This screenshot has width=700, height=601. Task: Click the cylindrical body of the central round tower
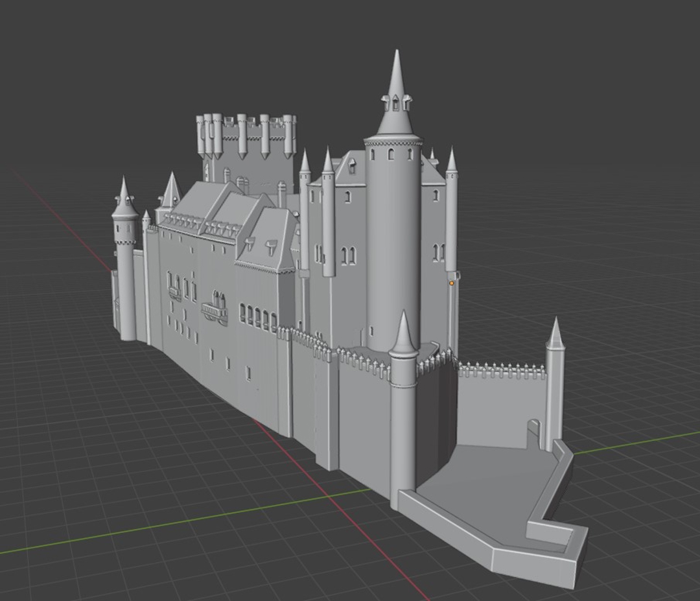pos(393,246)
